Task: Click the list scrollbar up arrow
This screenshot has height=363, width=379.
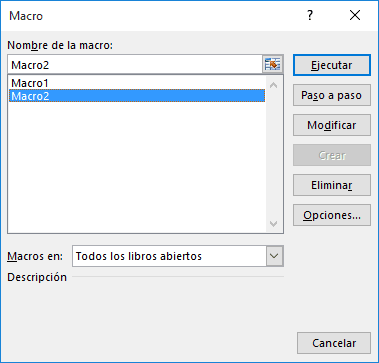Action: [x=273, y=85]
